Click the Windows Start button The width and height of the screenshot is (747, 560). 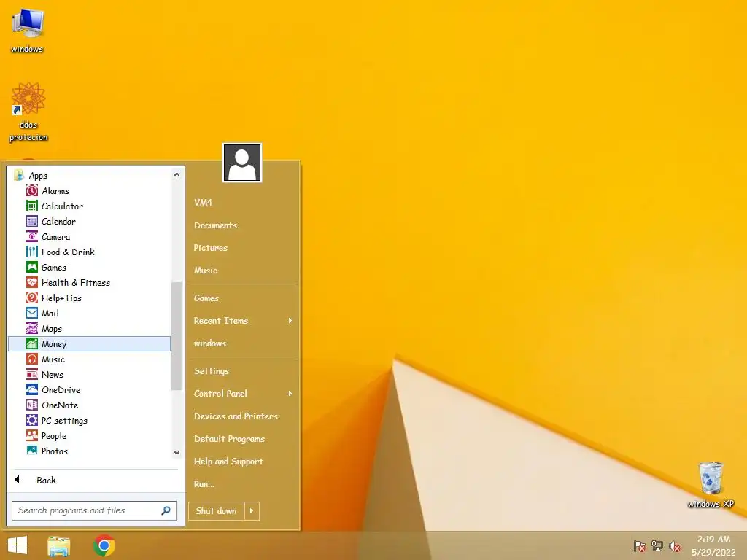[18, 545]
